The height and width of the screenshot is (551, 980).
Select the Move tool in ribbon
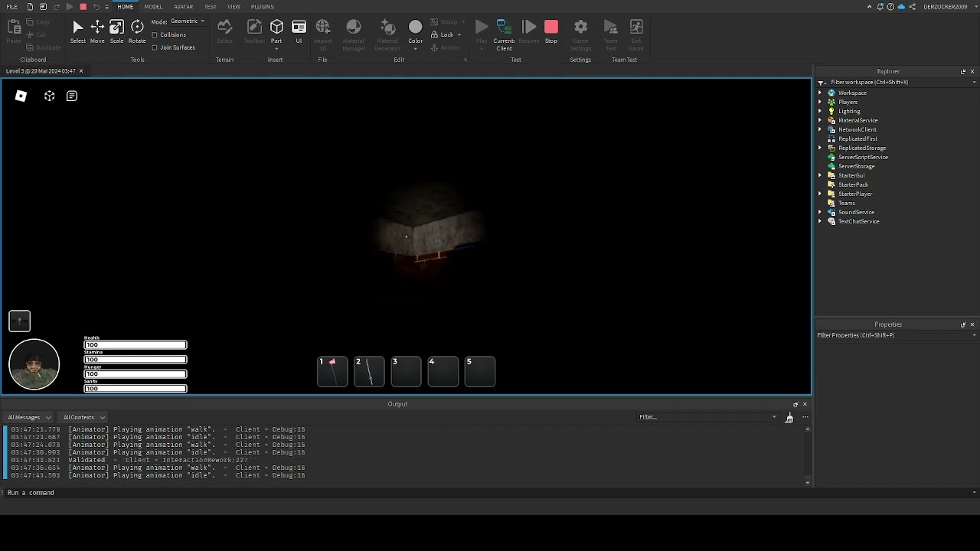(97, 31)
